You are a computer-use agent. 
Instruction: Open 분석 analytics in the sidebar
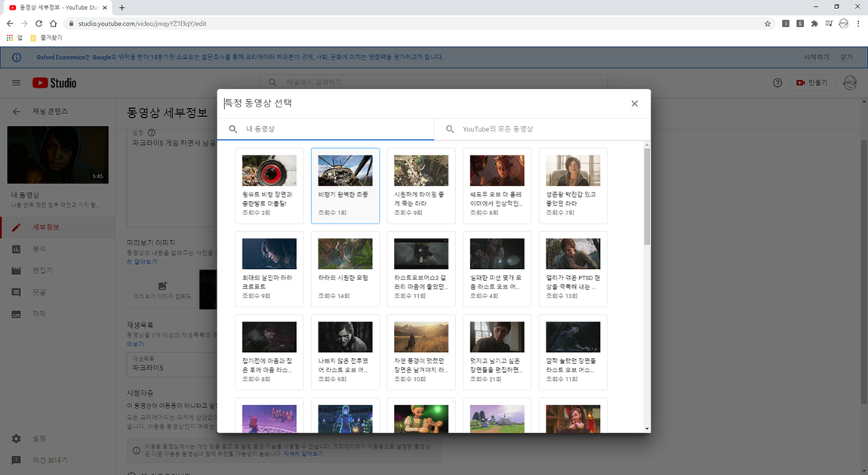pos(57,249)
